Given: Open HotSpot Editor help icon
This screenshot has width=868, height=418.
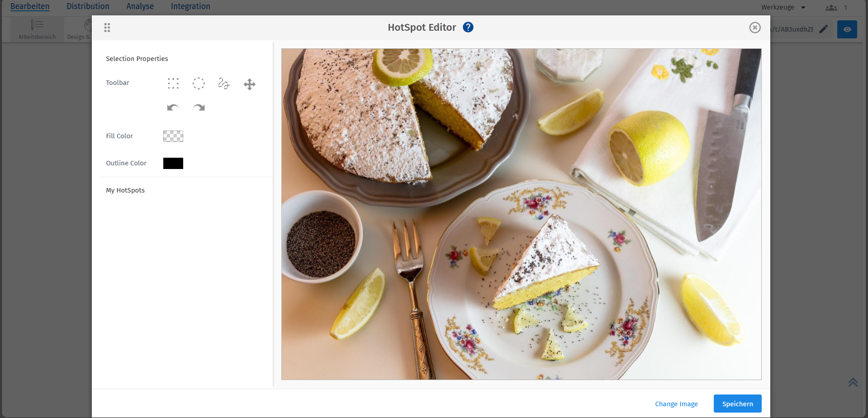Looking at the screenshot, I should click(468, 28).
